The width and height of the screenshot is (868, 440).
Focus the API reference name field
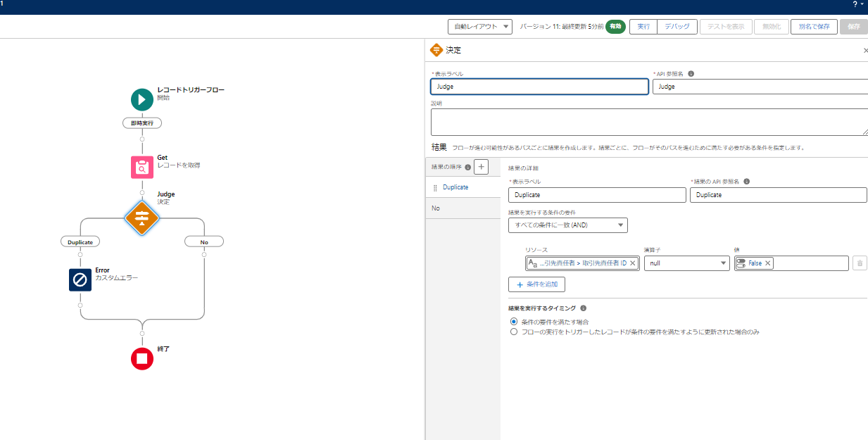(760, 87)
